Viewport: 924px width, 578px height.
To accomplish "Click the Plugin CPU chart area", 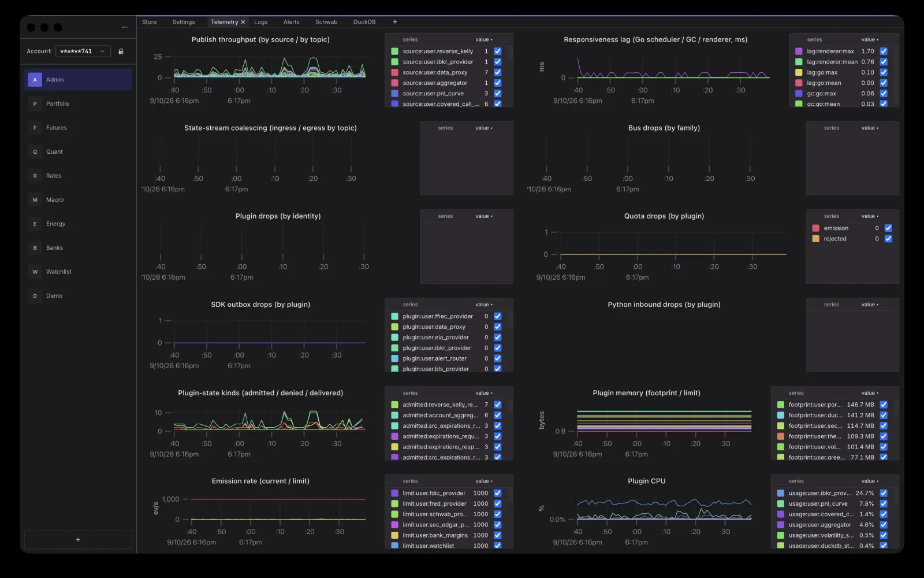I will [x=664, y=509].
